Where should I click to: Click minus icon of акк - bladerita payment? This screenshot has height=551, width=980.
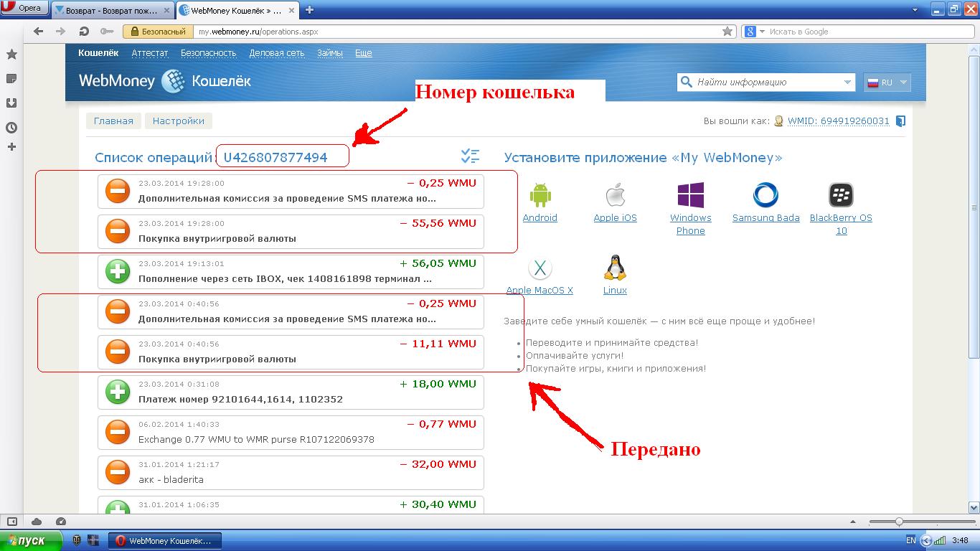[x=118, y=472]
